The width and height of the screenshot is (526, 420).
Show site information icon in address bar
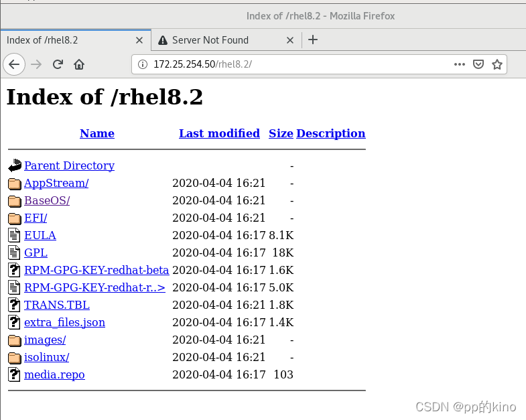point(143,64)
